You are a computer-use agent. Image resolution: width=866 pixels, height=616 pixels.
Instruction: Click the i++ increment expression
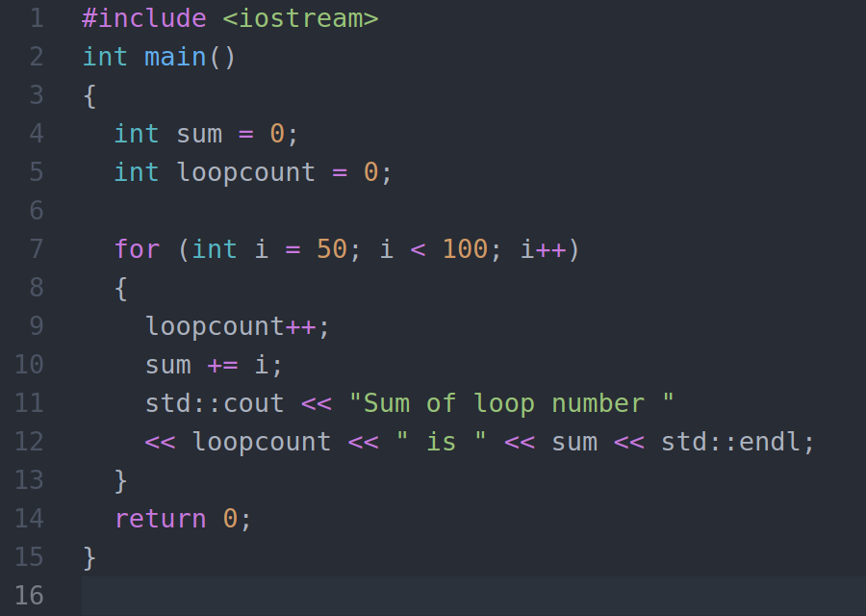click(544, 248)
